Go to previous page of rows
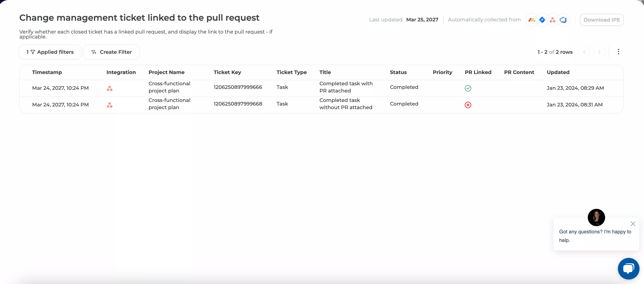The image size is (644, 284). pos(584,52)
